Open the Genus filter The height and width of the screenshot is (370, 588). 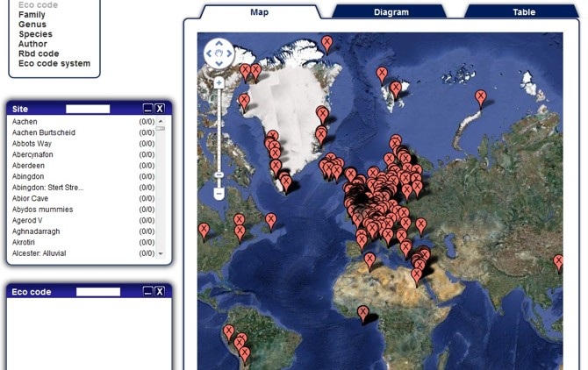(32, 25)
